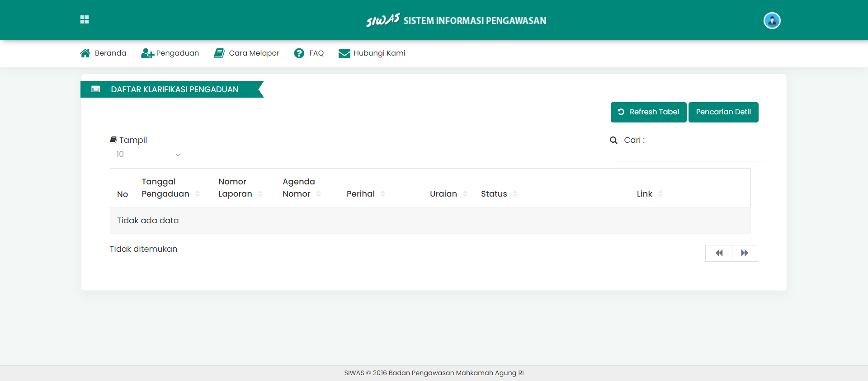The height and width of the screenshot is (381, 868).
Task: Go to previous page of table
Action: (x=719, y=253)
